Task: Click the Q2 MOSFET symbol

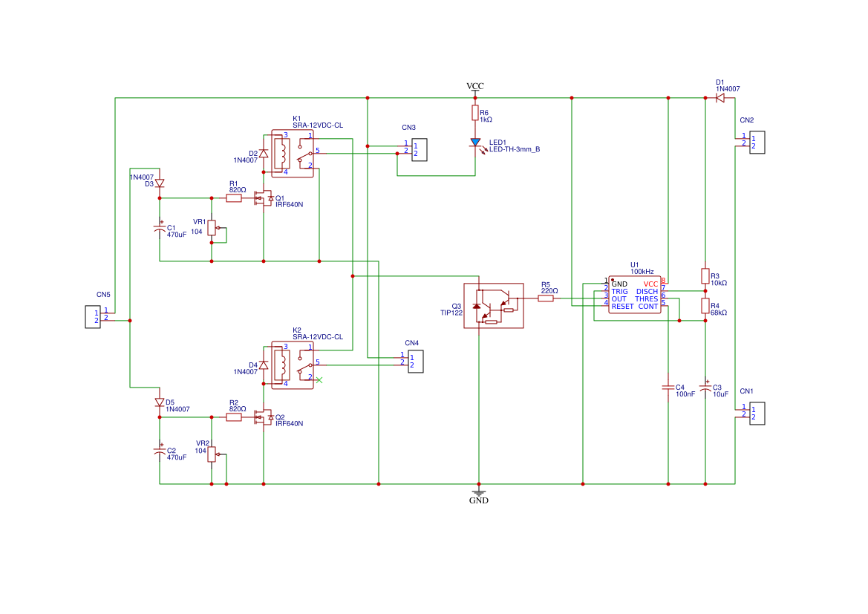Action: click(x=264, y=417)
